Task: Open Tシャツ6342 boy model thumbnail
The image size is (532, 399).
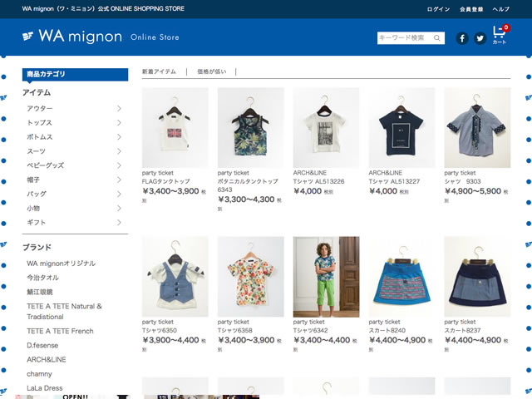Action: [326, 277]
